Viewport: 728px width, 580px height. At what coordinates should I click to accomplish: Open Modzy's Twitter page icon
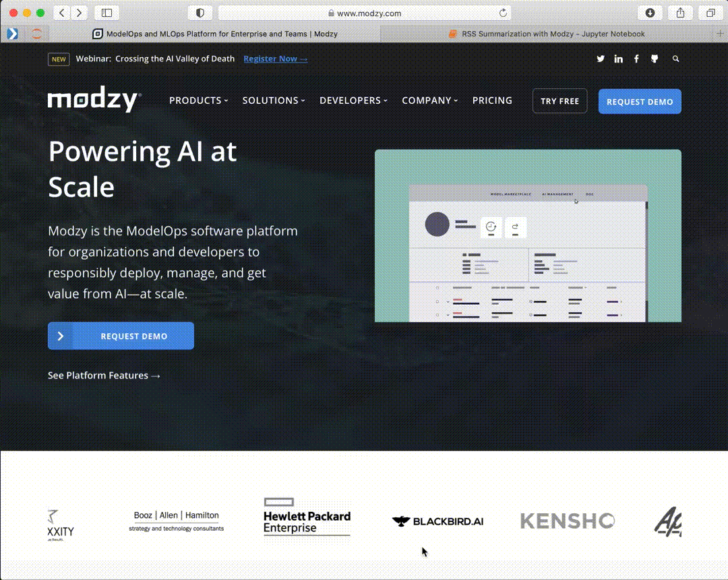tap(601, 59)
